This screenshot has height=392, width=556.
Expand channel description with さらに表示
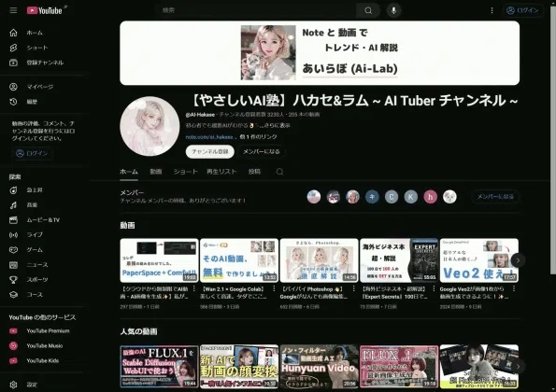pos(277,125)
